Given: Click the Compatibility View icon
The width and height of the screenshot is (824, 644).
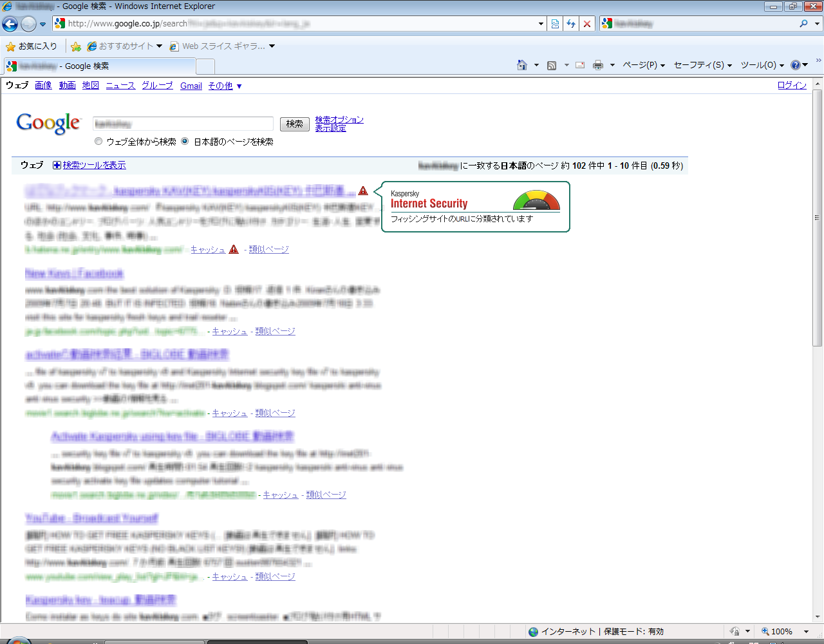Looking at the screenshot, I should (556, 24).
